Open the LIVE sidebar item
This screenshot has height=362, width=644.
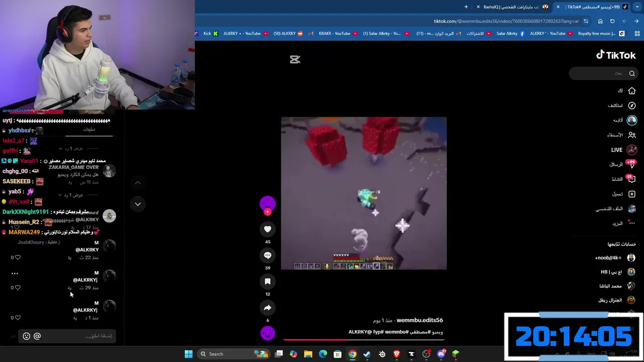point(624,150)
